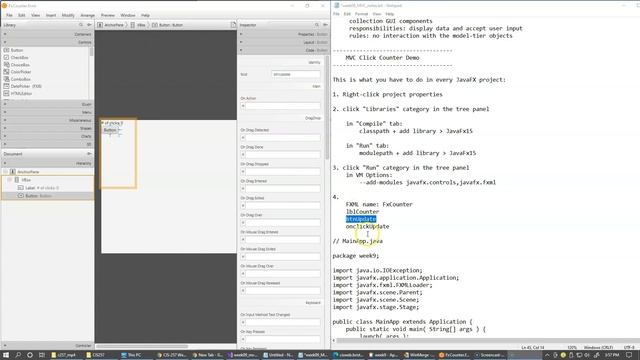Click the Inspector vertical scrollbar

(x=327, y=108)
